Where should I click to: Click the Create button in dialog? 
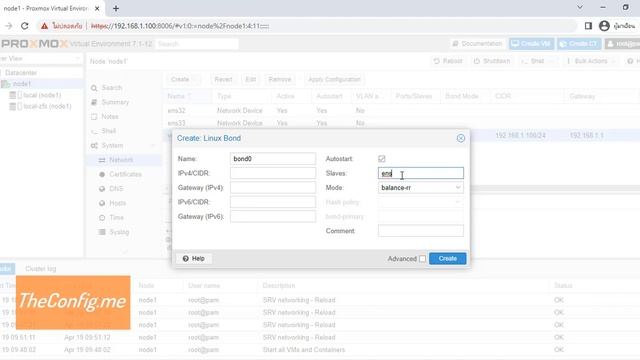447,258
